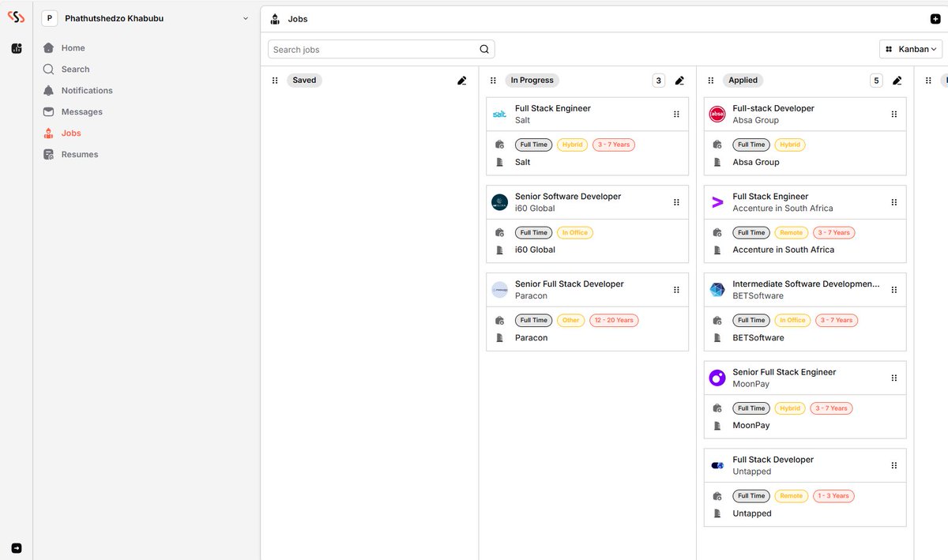Open the Intermediate Software Development BETSoftware card
948x560 pixels.
pos(805,311)
